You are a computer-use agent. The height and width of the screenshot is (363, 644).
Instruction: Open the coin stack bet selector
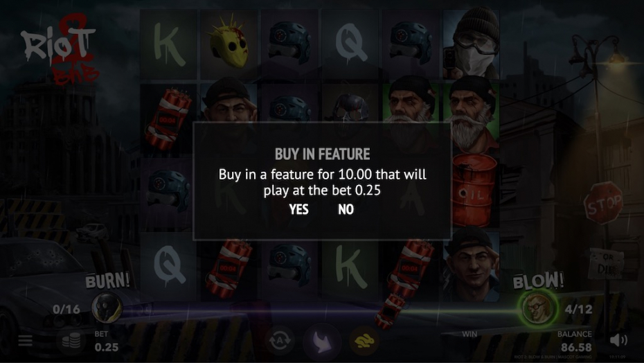point(71,341)
